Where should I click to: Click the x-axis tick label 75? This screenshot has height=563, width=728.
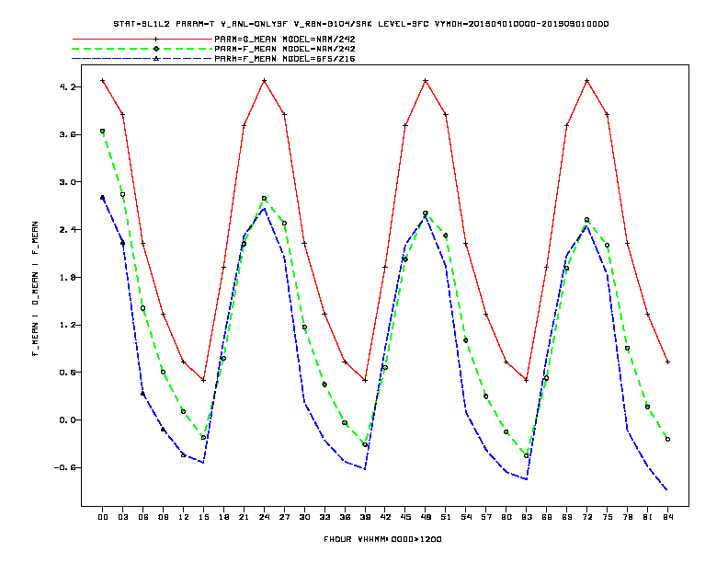[x=608, y=517]
